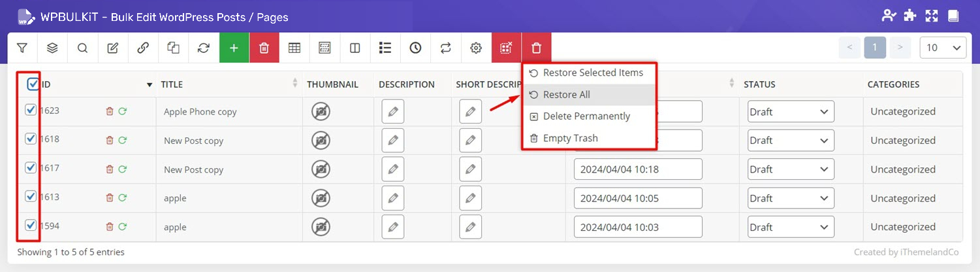This screenshot has height=272, width=980.
Task: Uncheck the checkbox for row 1613
Action: point(30,196)
